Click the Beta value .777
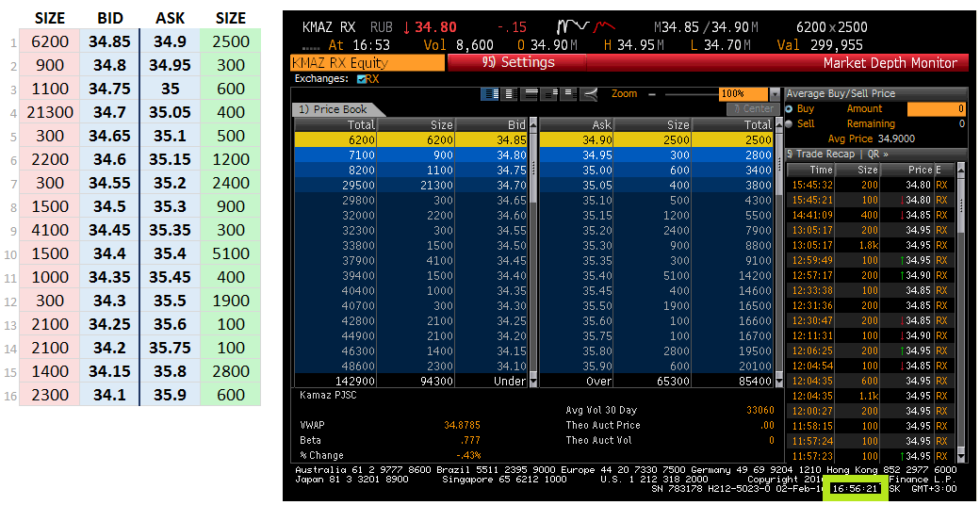The image size is (980, 505). 470,440
